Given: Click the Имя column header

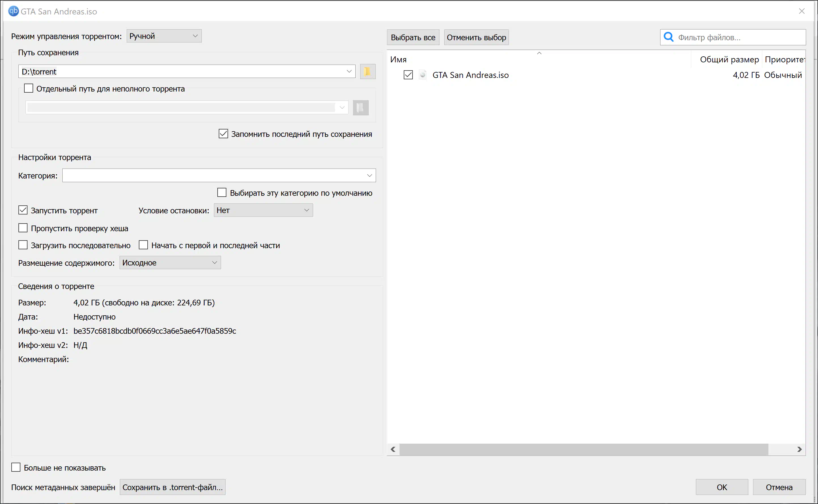Looking at the screenshot, I should click(539, 59).
